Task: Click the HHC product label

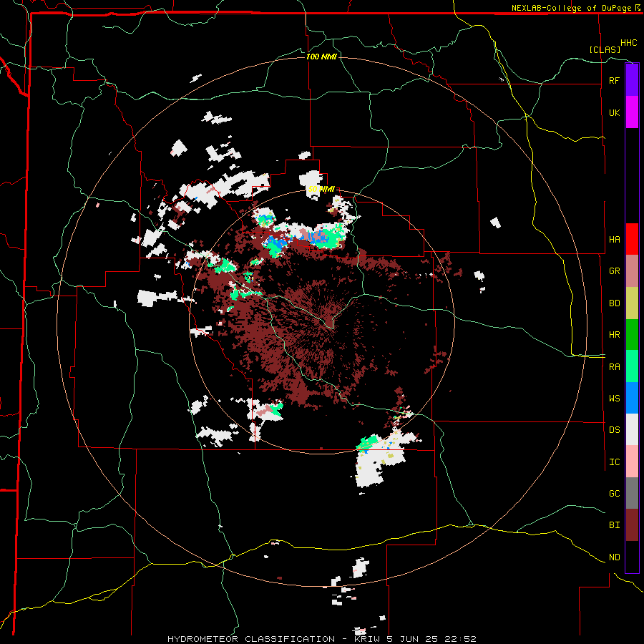Action: [x=629, y=43]
